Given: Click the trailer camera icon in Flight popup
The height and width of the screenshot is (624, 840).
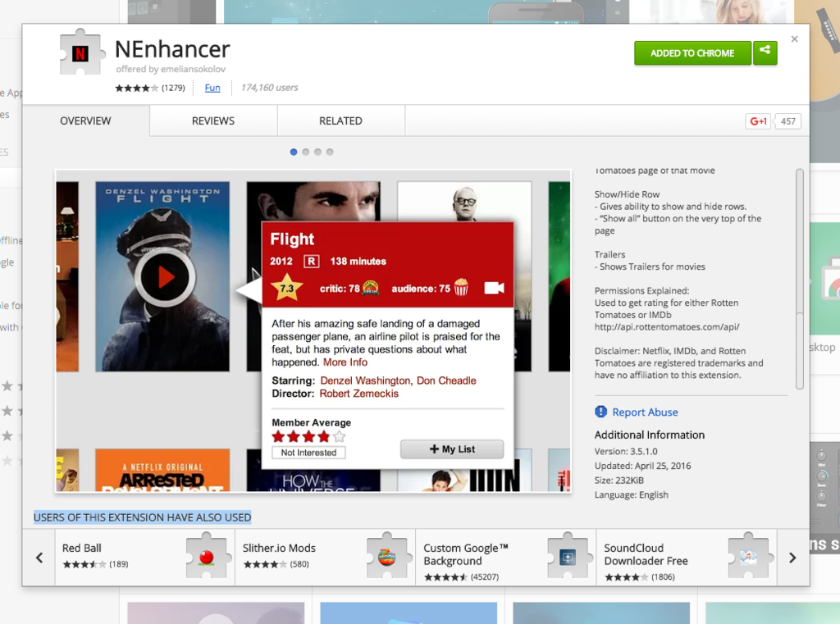Looking at the screenshot, I should (x=494, y=288).
